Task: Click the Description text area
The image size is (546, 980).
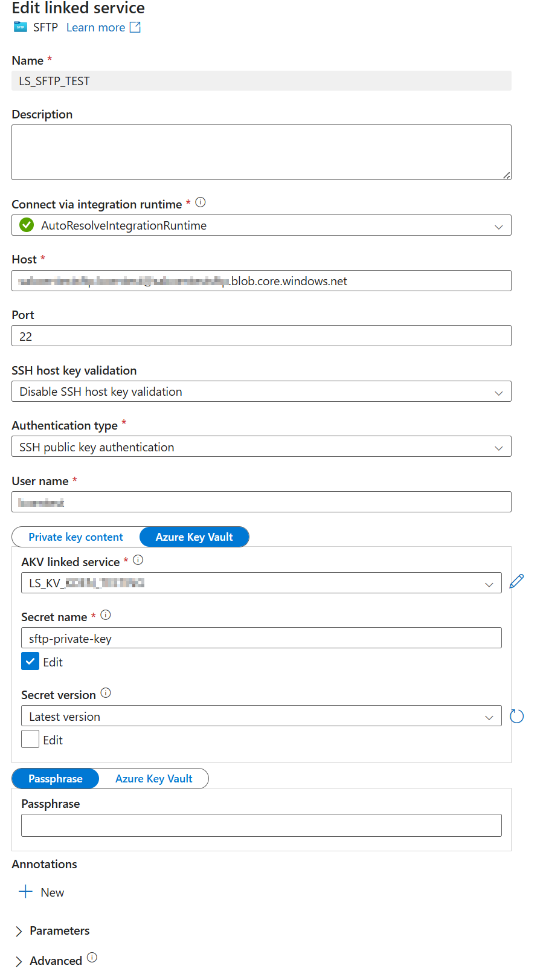Action: tap(261, 152)
